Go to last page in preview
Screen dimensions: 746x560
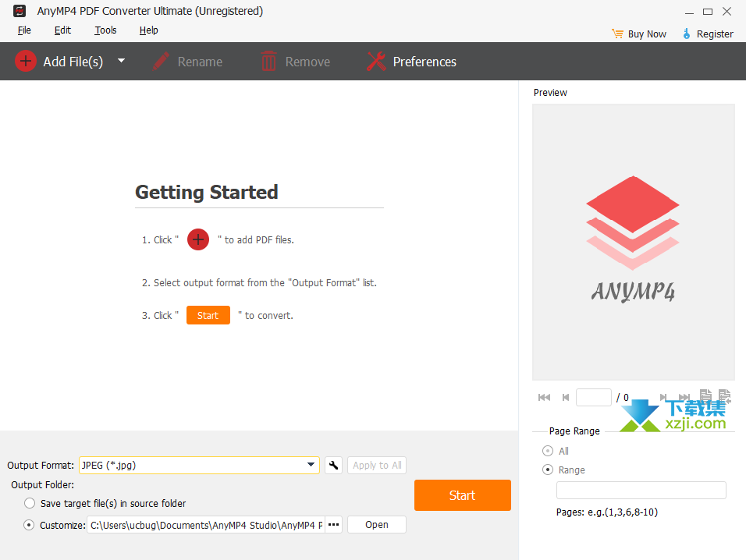point(684,398)
